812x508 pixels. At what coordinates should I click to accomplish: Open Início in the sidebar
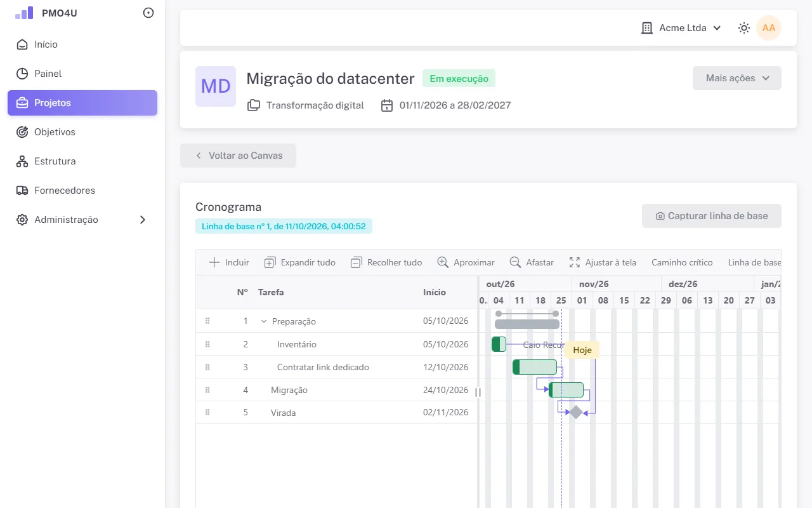[82, 44]
